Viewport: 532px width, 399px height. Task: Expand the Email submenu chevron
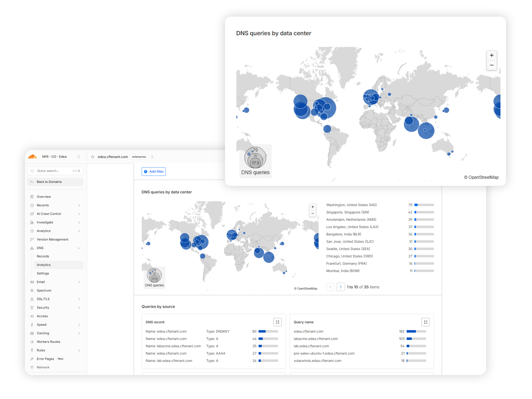(x=79, y=282)
